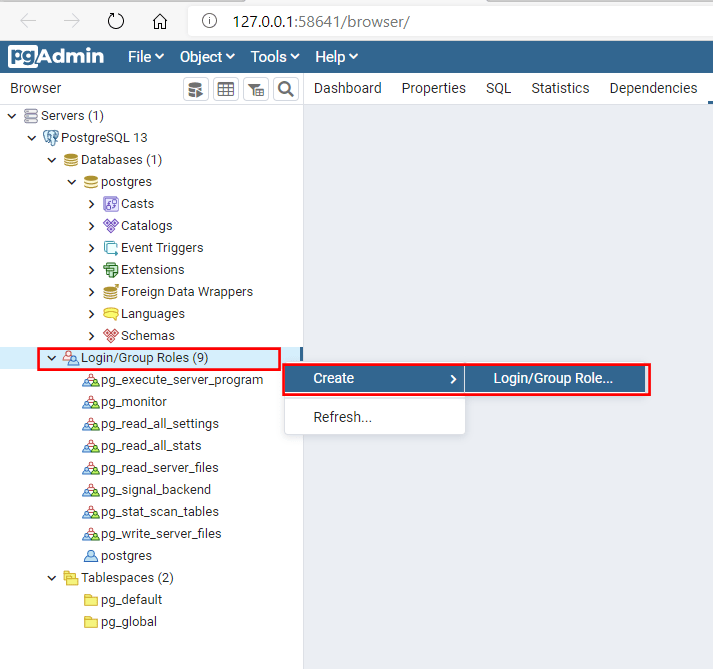This screenshot has height=669, width=713.
Task: Collapse the Login/Group Roles node
Action: (52, 358)
